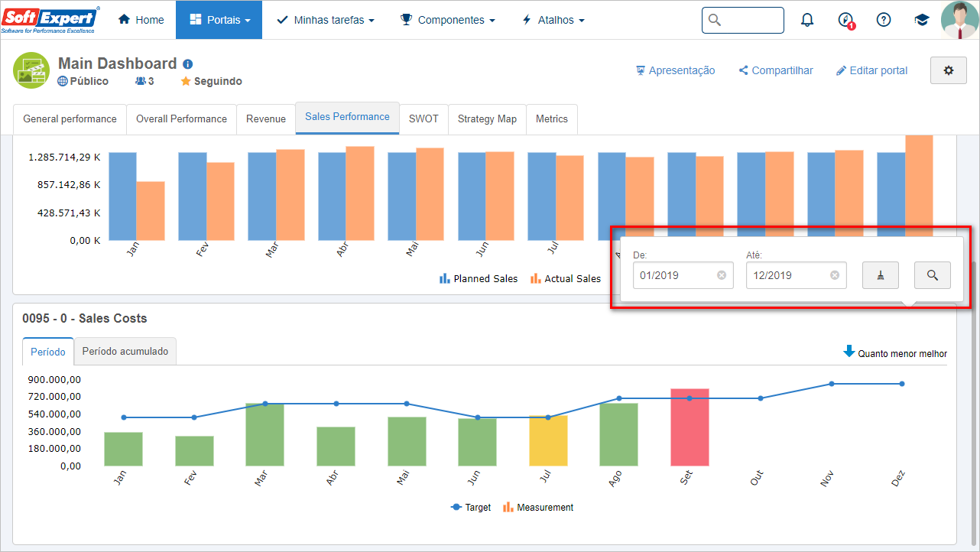Open user profile avatar
Viewport: 980px width, 552px height.
(x=959, y=20)
